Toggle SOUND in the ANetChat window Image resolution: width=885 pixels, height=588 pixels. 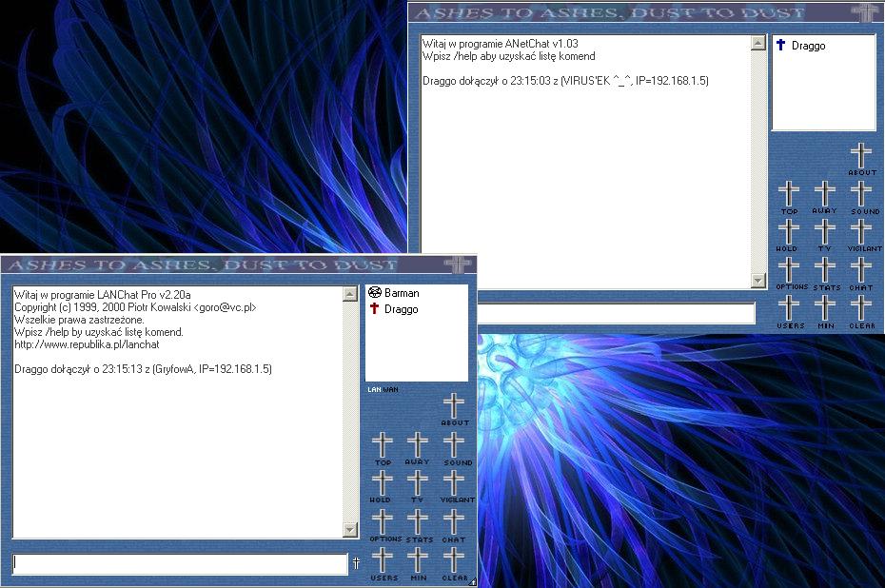pos(861,194)
